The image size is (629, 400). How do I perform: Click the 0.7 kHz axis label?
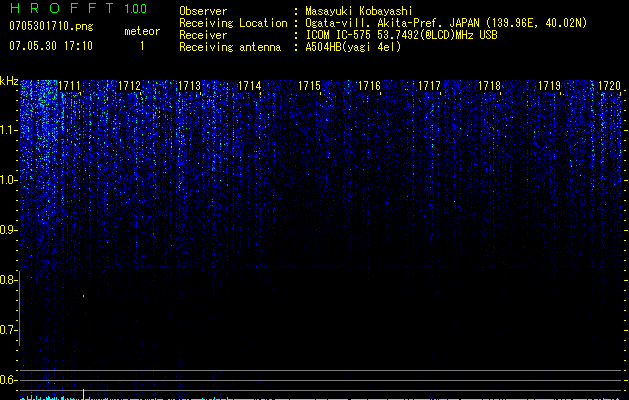tap(7, 330)
